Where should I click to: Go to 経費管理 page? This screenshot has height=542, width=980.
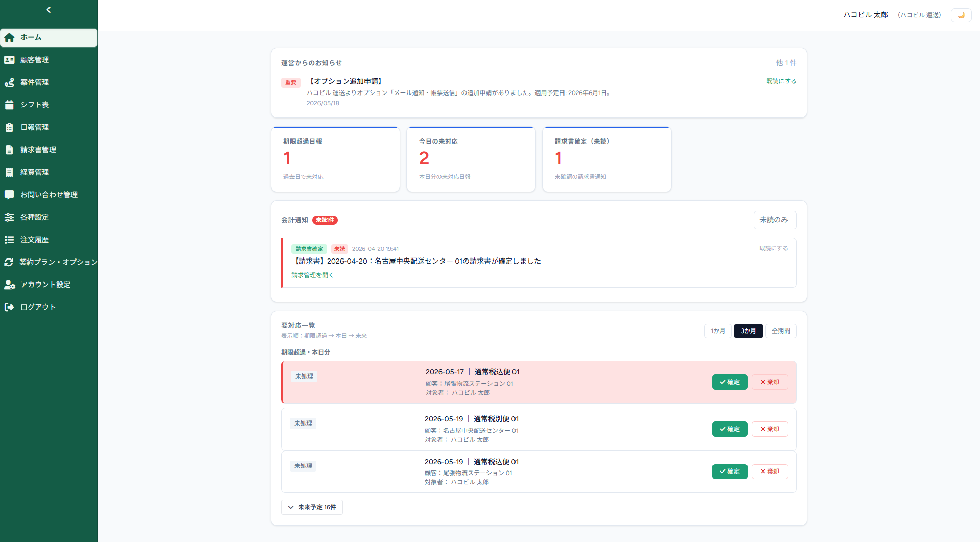pyautogui.click(x=49, y=172)
